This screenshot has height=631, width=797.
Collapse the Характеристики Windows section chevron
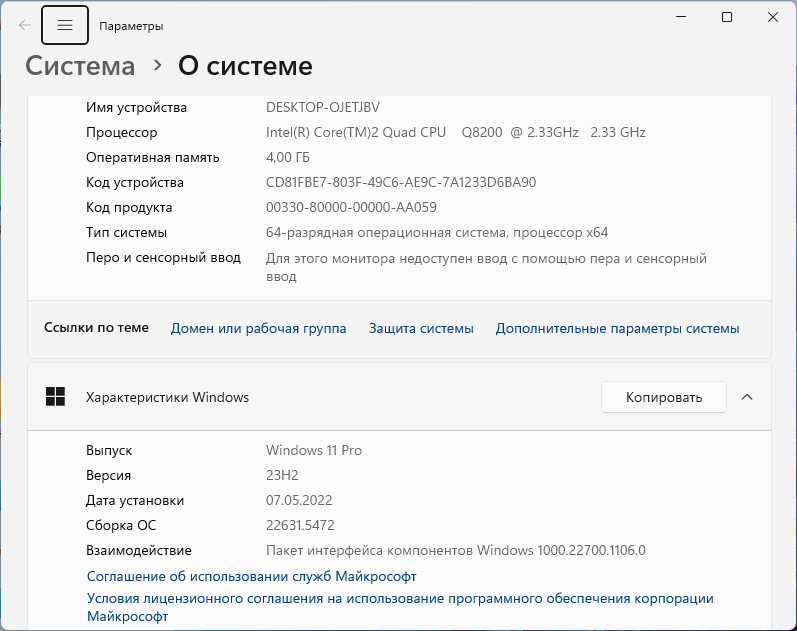tap(747, 397)
